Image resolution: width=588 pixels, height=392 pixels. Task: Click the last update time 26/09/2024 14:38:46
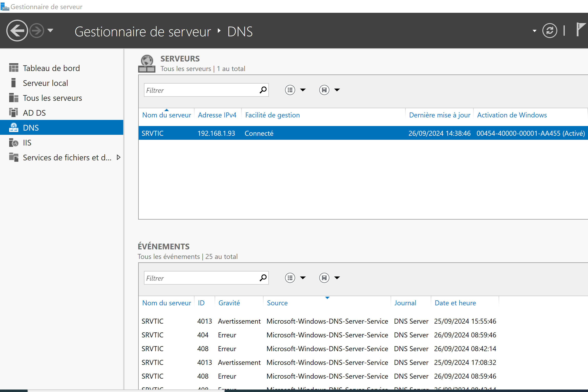pyautogui.click(x=439, y=133)
